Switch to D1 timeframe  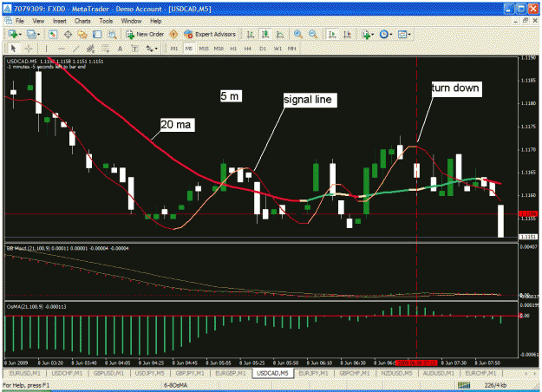coord(263,49)
